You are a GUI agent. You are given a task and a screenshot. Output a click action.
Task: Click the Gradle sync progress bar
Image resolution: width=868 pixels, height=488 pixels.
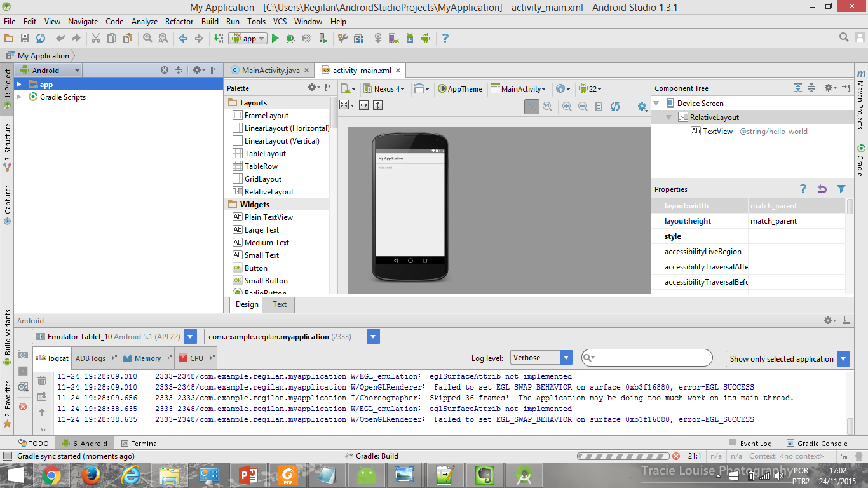coord(623,456)
